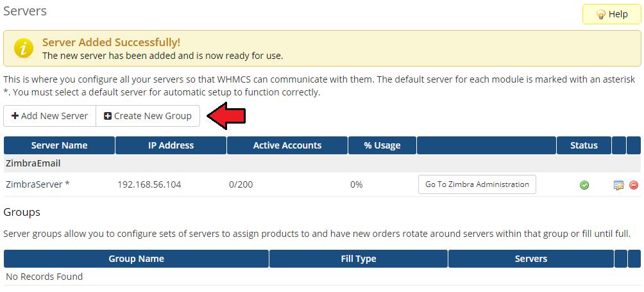The height and width of the screenshot is (292, 644).
Task: Click the Active Accounts column header
Action: pos(287,145)
